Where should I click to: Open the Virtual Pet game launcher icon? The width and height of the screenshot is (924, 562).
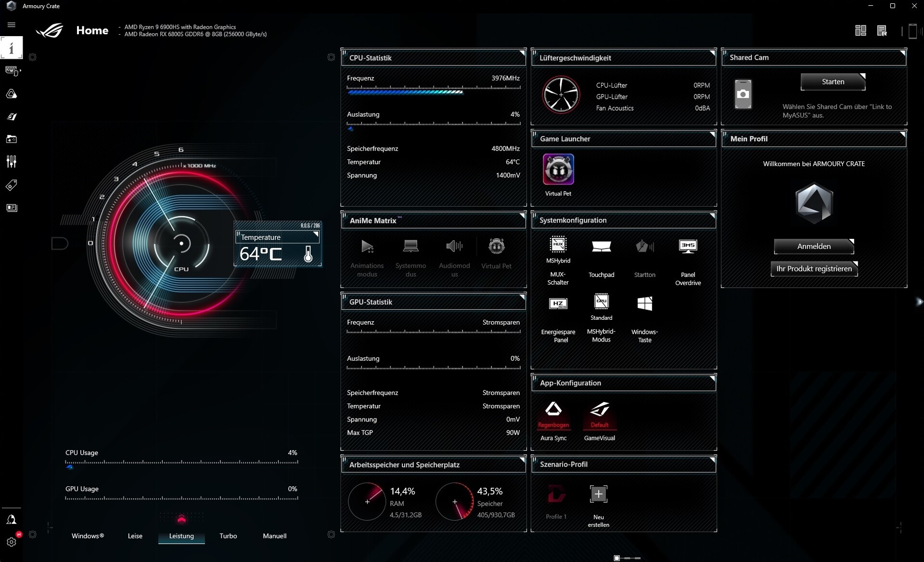pos(558,170)
